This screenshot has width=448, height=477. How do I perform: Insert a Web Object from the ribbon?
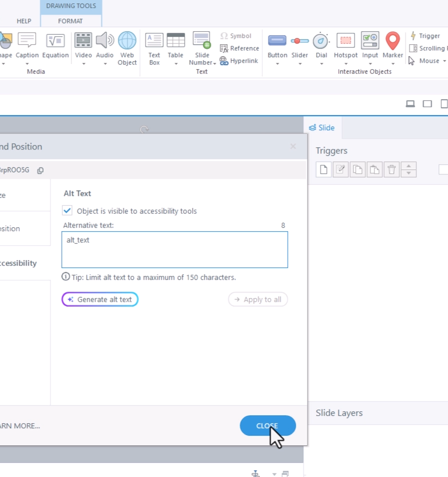(x=127, y=48)
